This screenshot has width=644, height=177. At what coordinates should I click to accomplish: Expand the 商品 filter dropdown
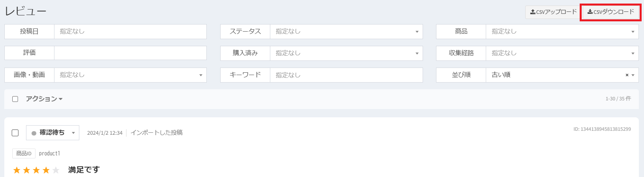point(562,32)
